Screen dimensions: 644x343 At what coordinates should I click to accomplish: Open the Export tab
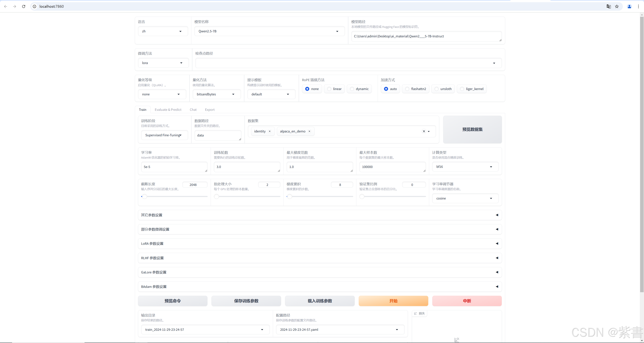click(209, 110)
